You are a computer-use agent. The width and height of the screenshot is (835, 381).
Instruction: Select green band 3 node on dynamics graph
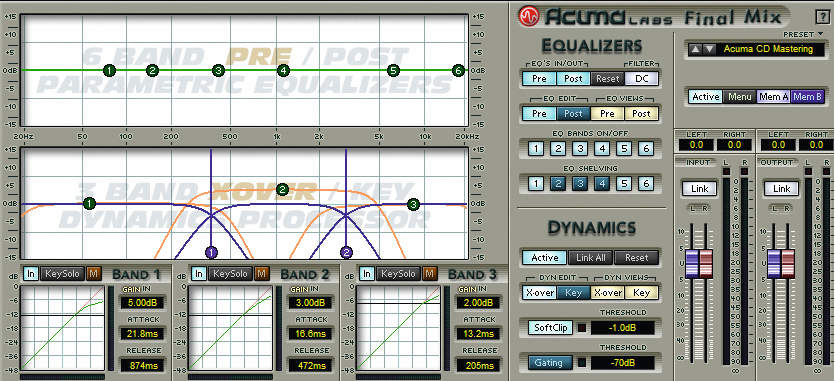[413, 204]
